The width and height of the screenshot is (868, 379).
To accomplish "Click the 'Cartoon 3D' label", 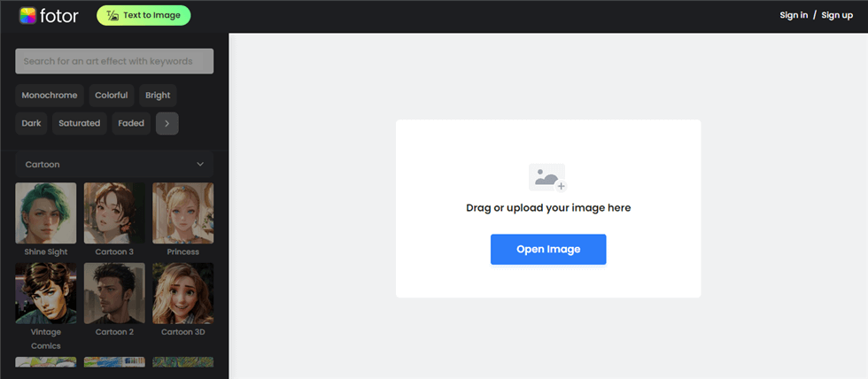I will click(182, 332).
